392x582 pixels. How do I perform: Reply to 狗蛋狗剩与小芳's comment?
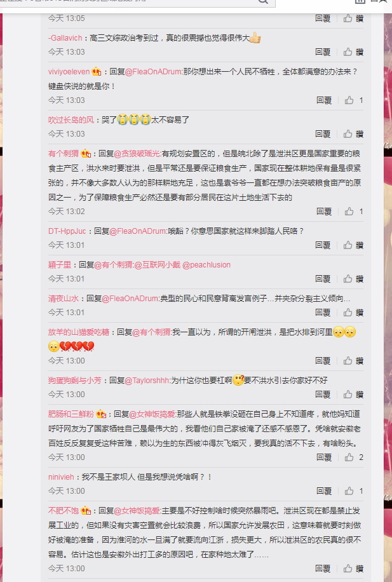323,395
